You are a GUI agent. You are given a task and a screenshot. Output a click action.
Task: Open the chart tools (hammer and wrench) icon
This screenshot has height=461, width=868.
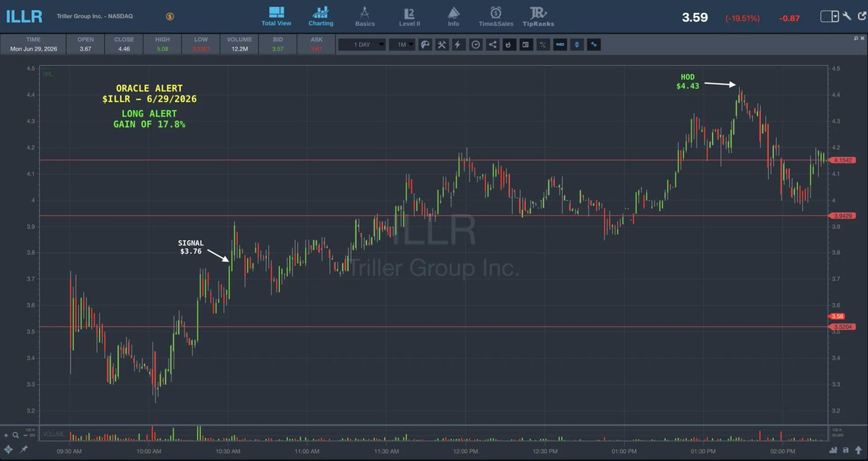(x=441, y=45)
